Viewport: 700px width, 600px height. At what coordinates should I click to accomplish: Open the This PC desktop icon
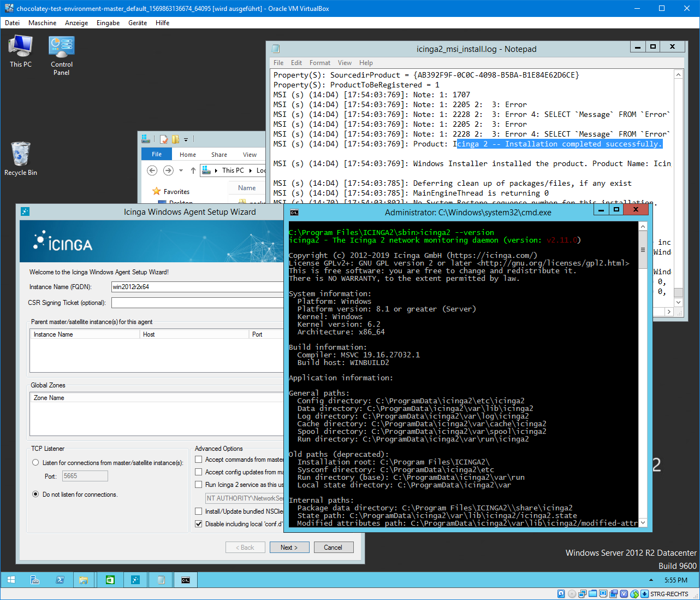pos(21,51)
